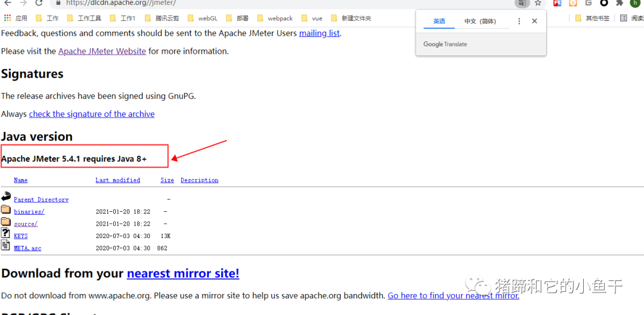Open the 工作工具 bookmark folder
This screenshot has height=315, width=644.
tap(83, 18)
